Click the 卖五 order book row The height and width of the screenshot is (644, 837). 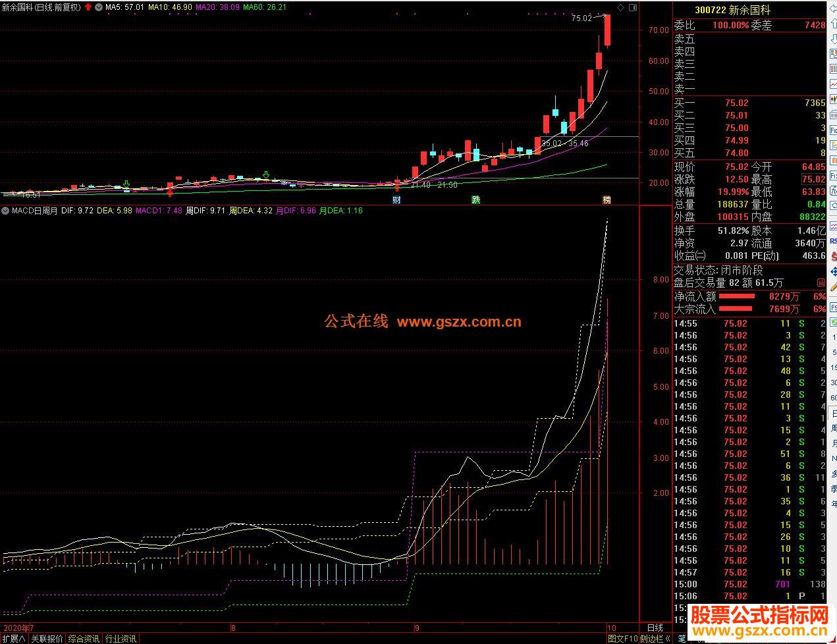(749, 39)
